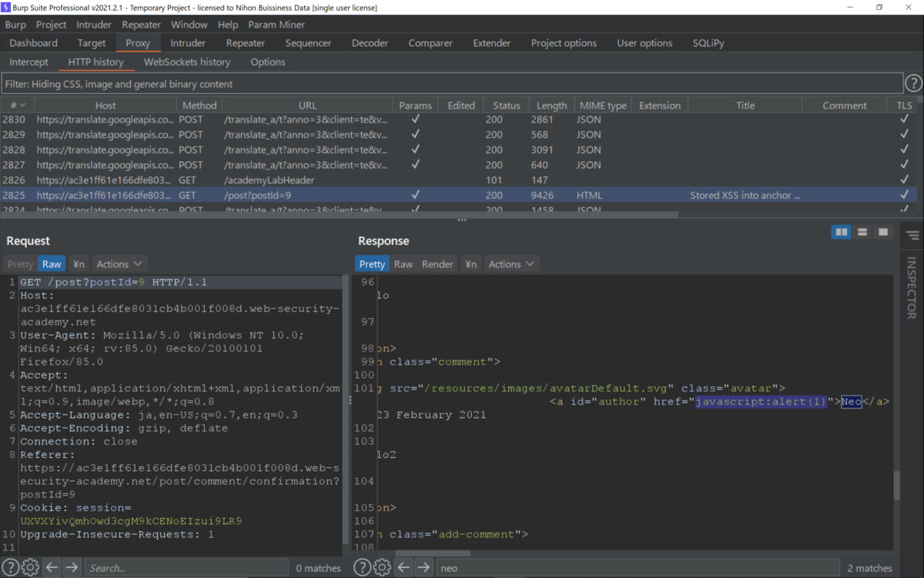
Task: Sort history by TLS column
Action: click(x=904, y=105)
